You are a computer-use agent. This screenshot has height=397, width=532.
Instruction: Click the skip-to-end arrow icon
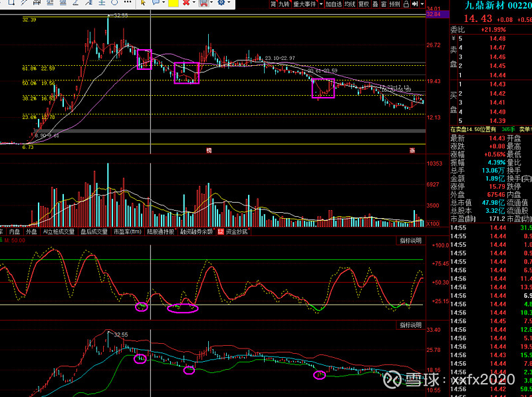[415, 4]
